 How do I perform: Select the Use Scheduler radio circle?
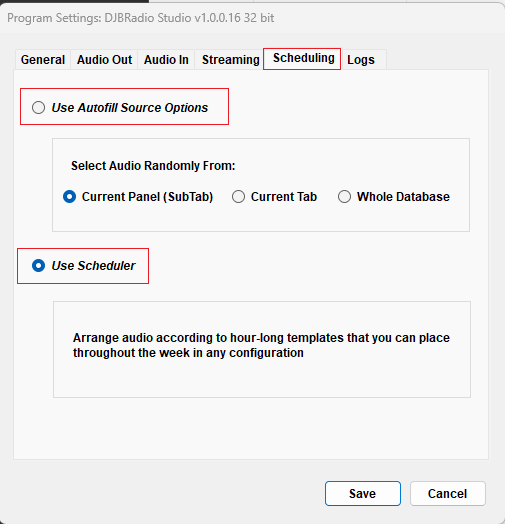pos(38,266)
